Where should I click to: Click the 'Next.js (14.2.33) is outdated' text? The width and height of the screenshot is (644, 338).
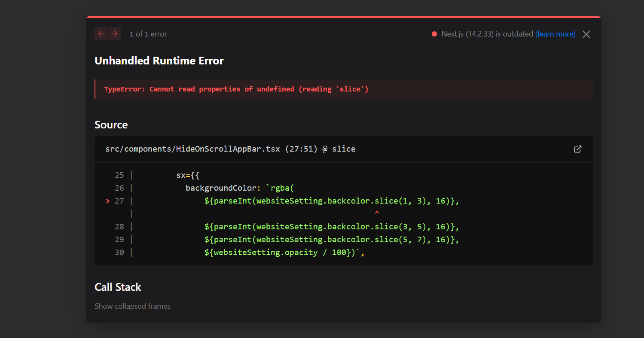tap(487, 34)
